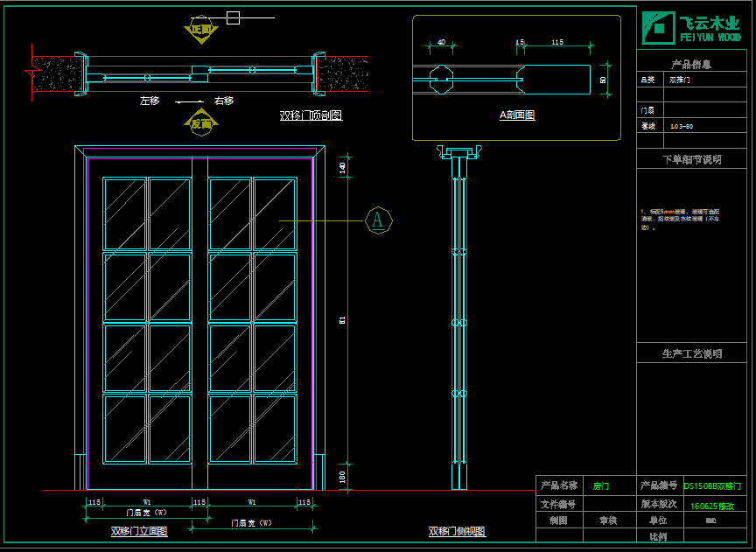Click the yellow 正面 direction marker
The image size is (756, 552).
coord(201,29)
